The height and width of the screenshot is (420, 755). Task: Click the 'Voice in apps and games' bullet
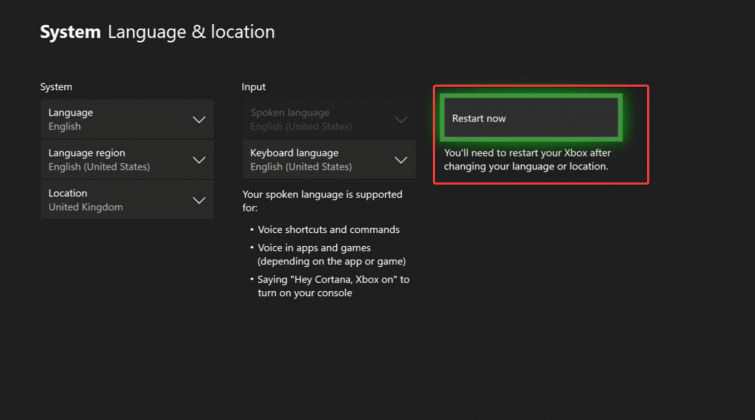pyautogui.click(x=330, y=254)
